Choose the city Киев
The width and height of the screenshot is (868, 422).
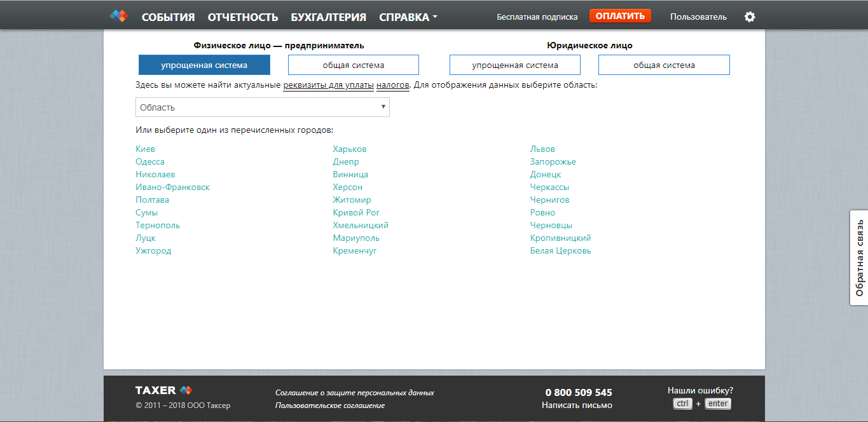click(x=145, y=149)
